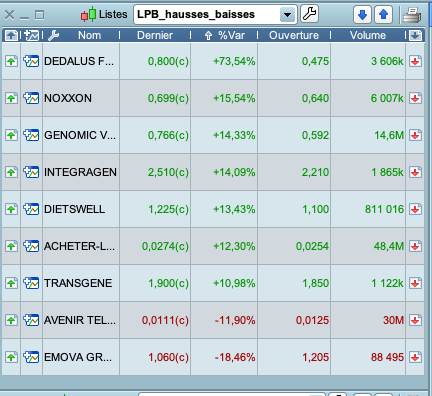
Task: Open chart icon for AVENIR TEL... row
Action: tap(31, 320)
